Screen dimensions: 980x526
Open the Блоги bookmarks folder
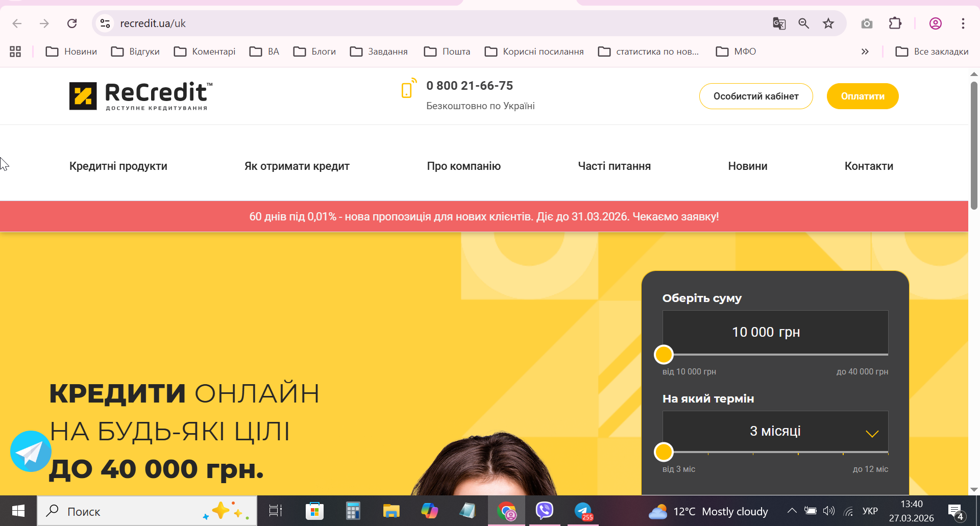315,52
